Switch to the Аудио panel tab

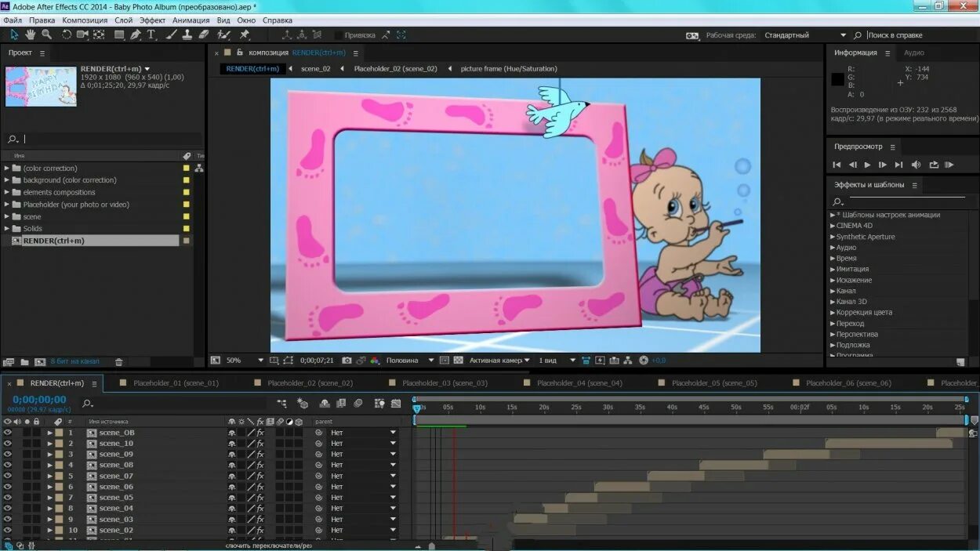pos(914,53)
